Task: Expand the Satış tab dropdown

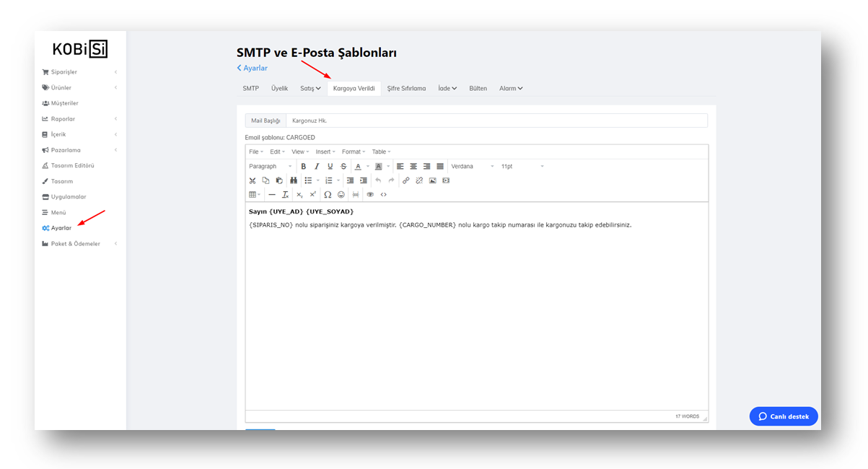Action: (x=310, y=88)
